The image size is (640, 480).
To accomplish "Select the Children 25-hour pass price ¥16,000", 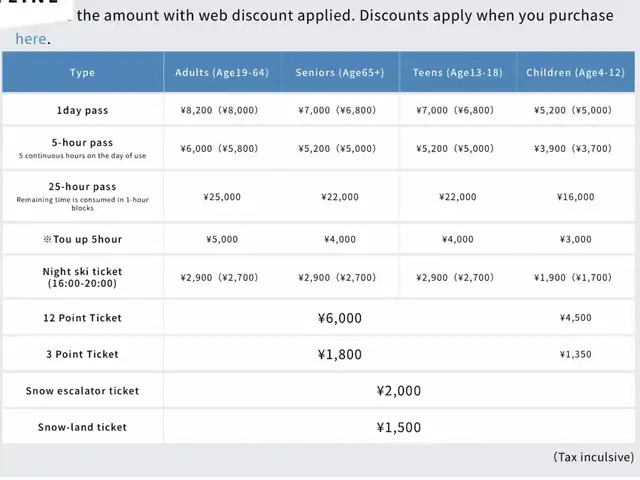I will 575,197.
